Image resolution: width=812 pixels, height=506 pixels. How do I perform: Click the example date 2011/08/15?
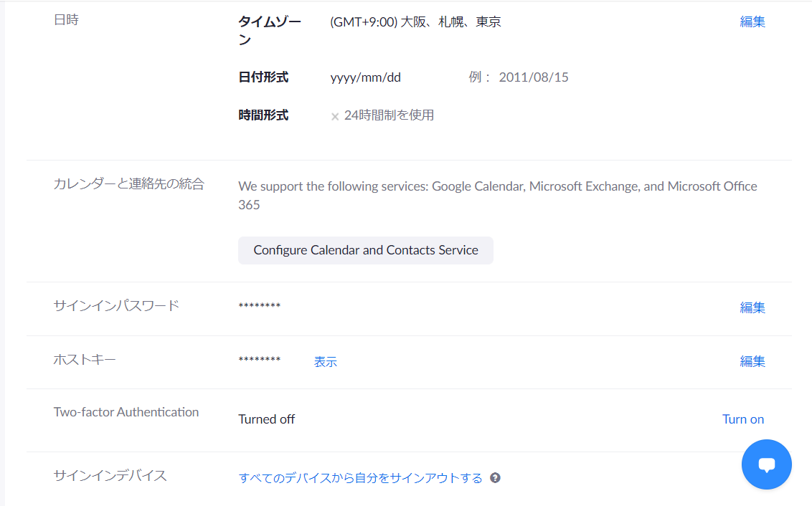click(x=534, y=77)
